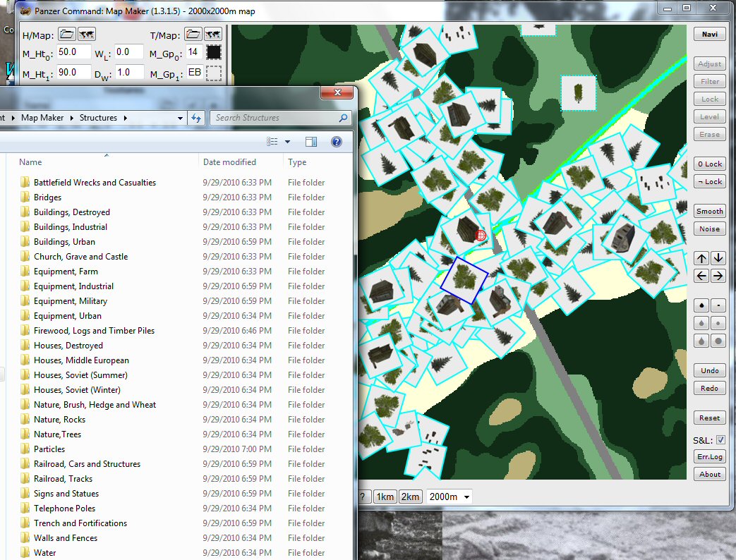Open Explorer help via blue question mark icon

pyautogui.click(x=337, y=142)
